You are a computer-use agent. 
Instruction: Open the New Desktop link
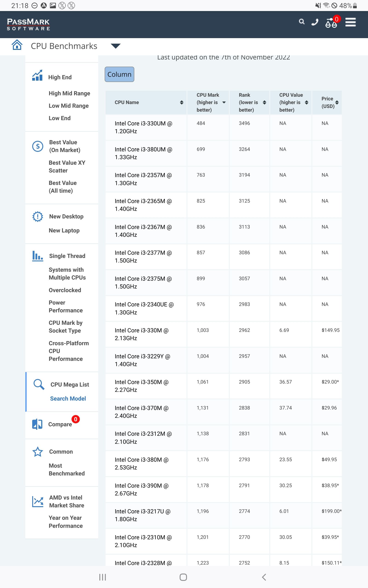66,217
